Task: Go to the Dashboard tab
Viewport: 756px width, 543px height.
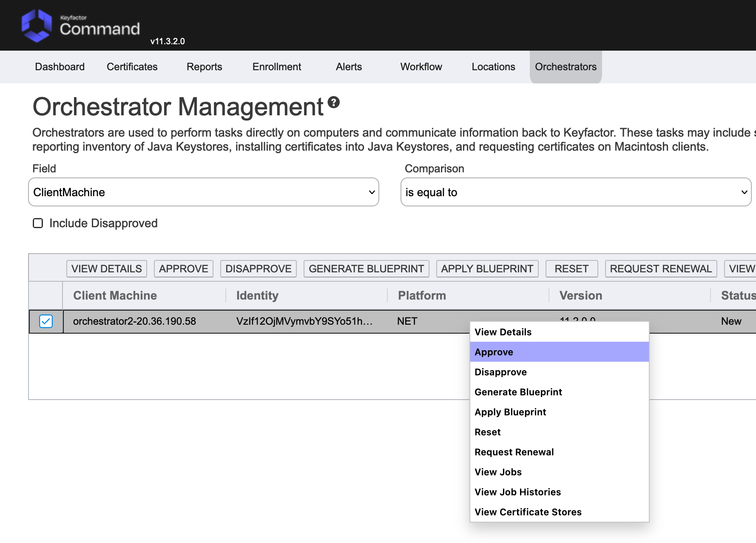Action: (x=60, y=67)
